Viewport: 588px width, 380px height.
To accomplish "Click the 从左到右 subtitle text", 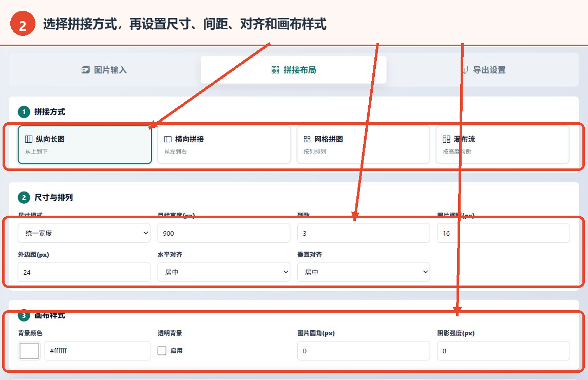I will pos(176,151).
